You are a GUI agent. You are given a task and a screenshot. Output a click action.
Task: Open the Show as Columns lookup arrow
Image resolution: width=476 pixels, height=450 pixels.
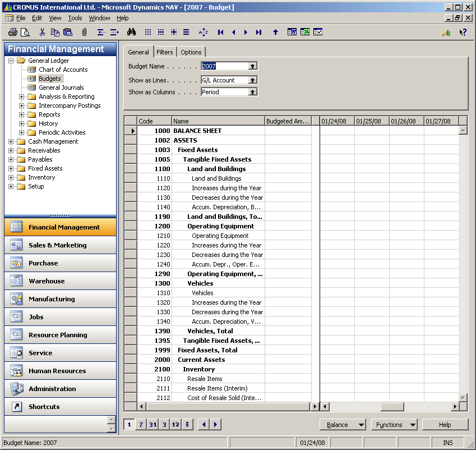tap(252, 92)
